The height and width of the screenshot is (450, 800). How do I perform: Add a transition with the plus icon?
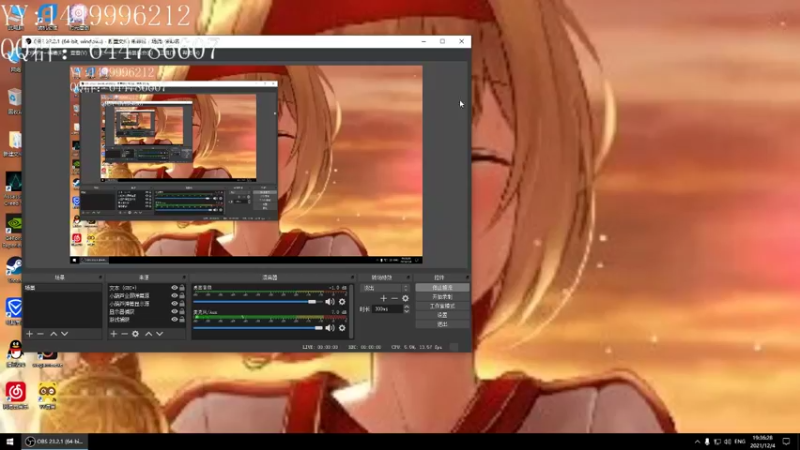[x=383, y=298]
